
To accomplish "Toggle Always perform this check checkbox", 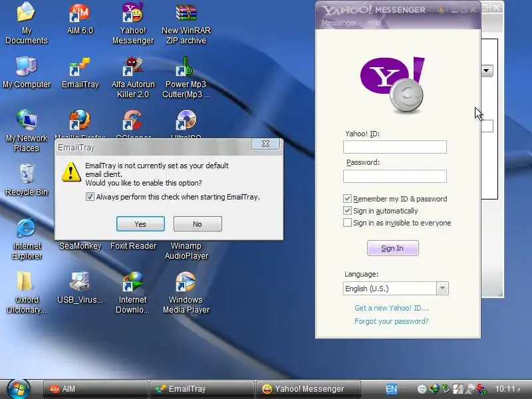I will 90,197.
